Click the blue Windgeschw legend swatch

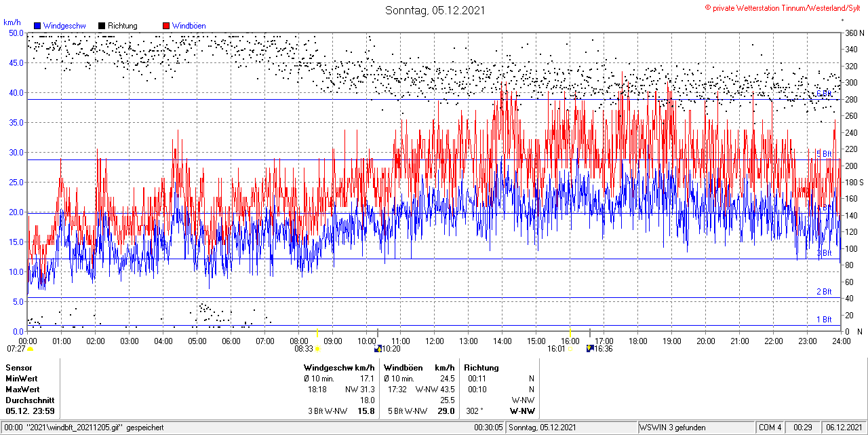click(38, 26)
